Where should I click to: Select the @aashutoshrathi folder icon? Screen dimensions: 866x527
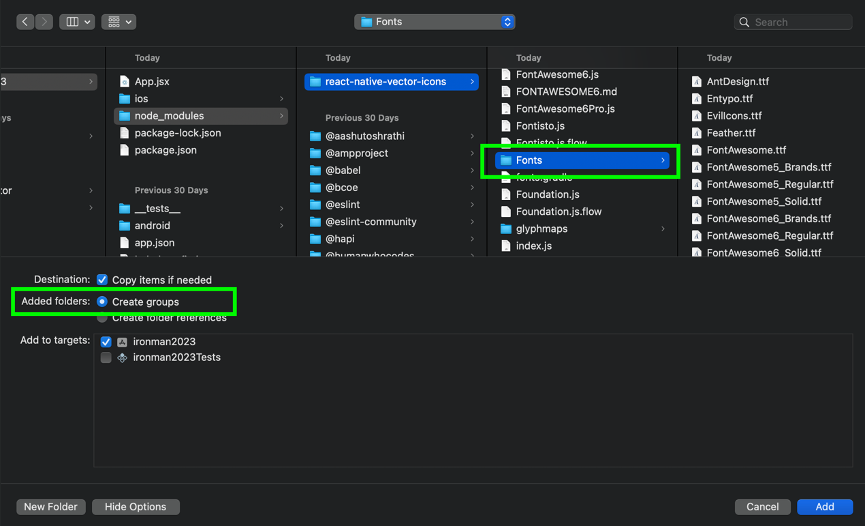pos(315,136)
